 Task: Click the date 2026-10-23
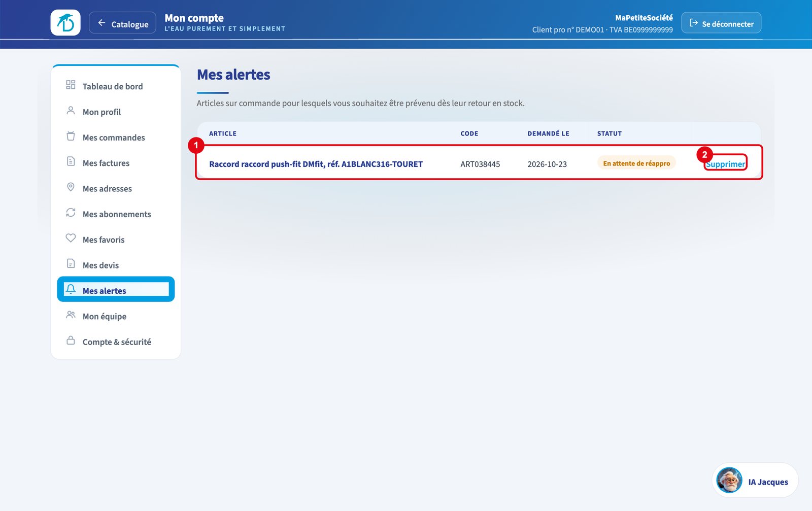click(547, 164)
